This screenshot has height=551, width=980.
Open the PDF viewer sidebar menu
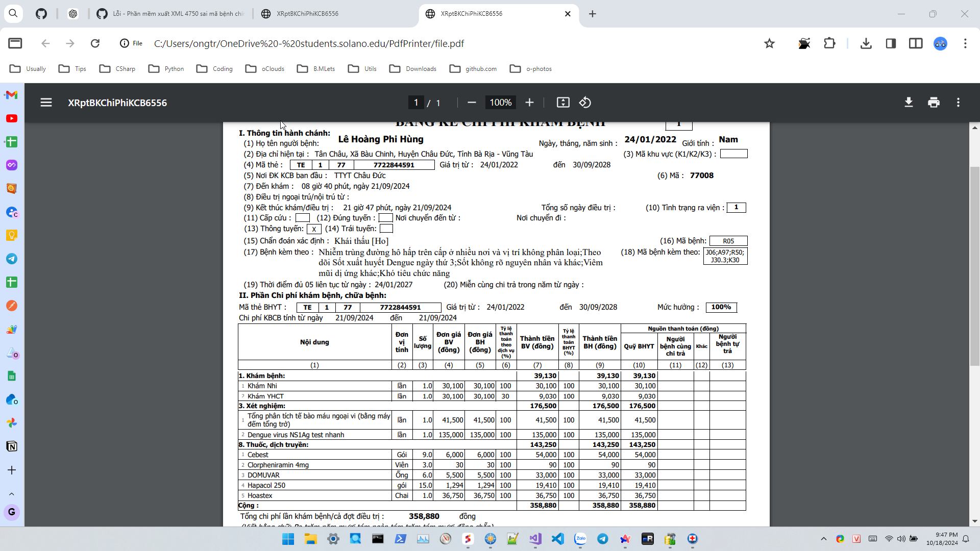[x=46, y=103]
